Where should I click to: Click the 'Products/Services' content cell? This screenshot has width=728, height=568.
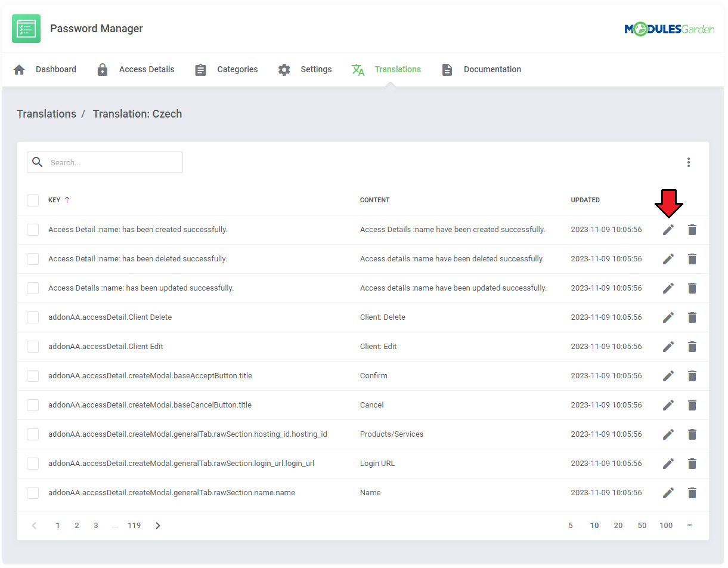pos(392,434)
